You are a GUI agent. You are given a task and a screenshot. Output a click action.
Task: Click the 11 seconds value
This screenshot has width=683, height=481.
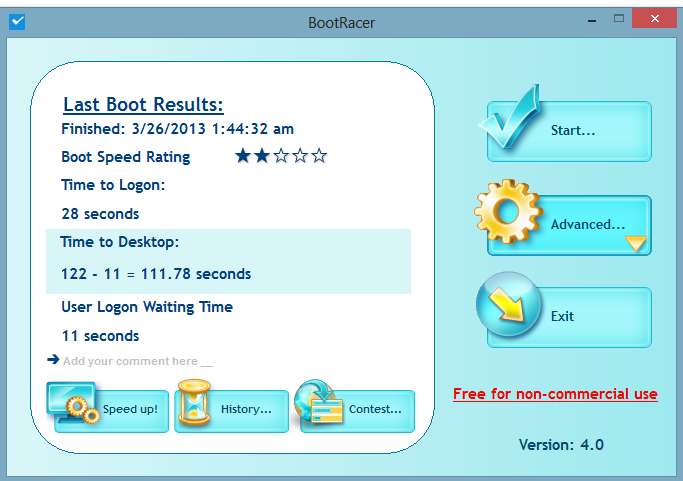click(x=100, y=336)
